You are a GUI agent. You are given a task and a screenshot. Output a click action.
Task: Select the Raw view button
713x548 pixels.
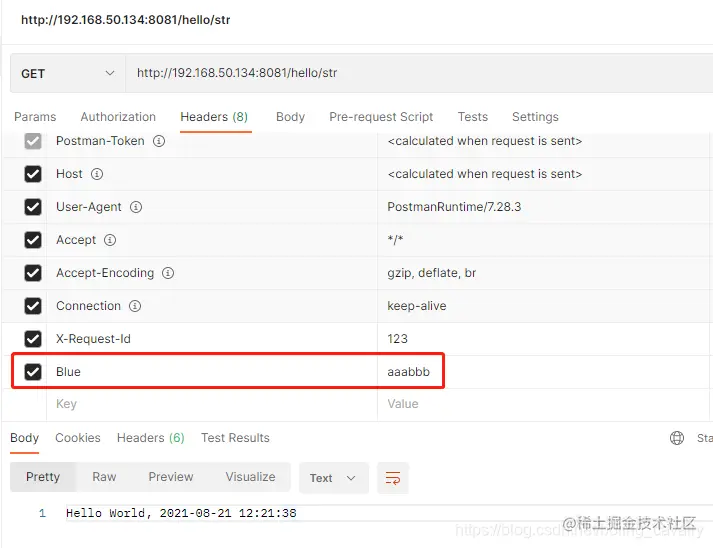click(x=104, y=477)
